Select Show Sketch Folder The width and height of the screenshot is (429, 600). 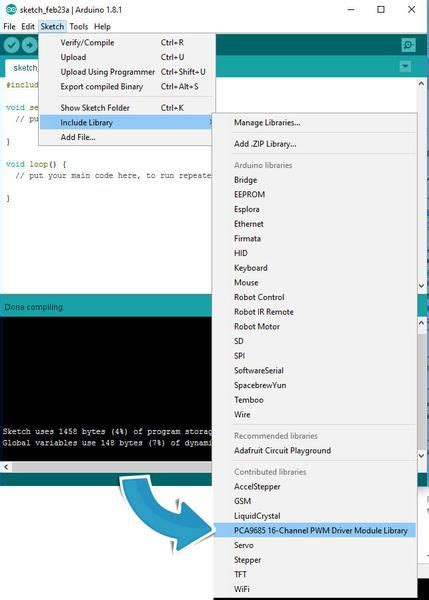126,108
